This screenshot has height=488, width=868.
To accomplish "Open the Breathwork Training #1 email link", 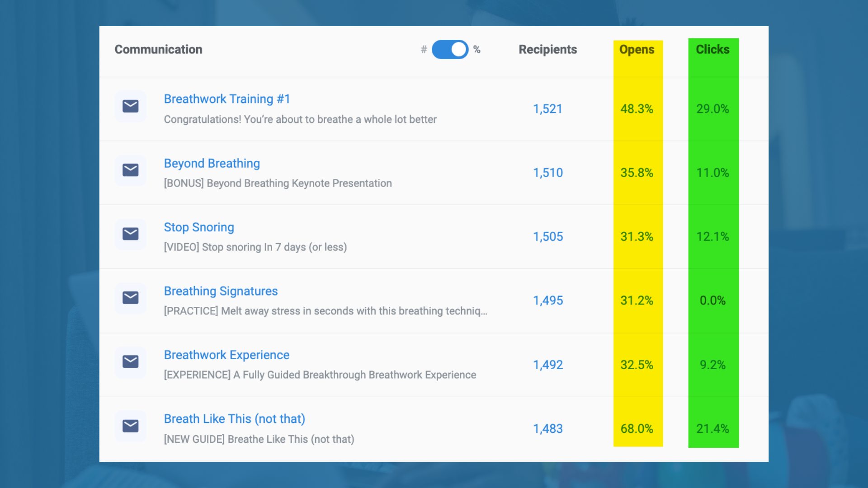I will point(226,99).
